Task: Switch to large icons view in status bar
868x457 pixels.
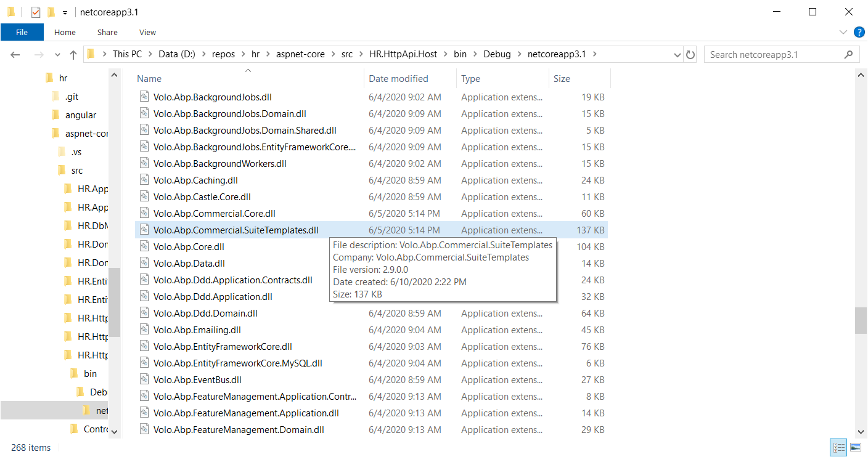Action: (856, 447)
